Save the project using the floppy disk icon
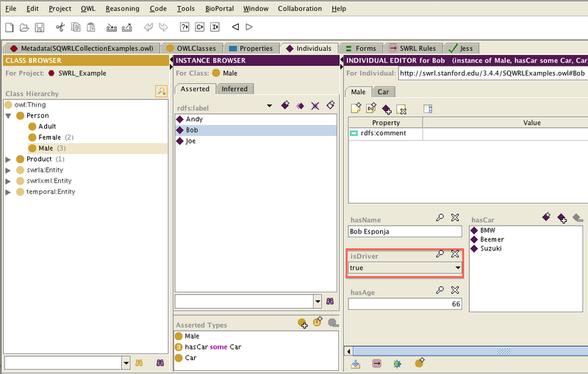The image size is (588, 374). [40, 27]
